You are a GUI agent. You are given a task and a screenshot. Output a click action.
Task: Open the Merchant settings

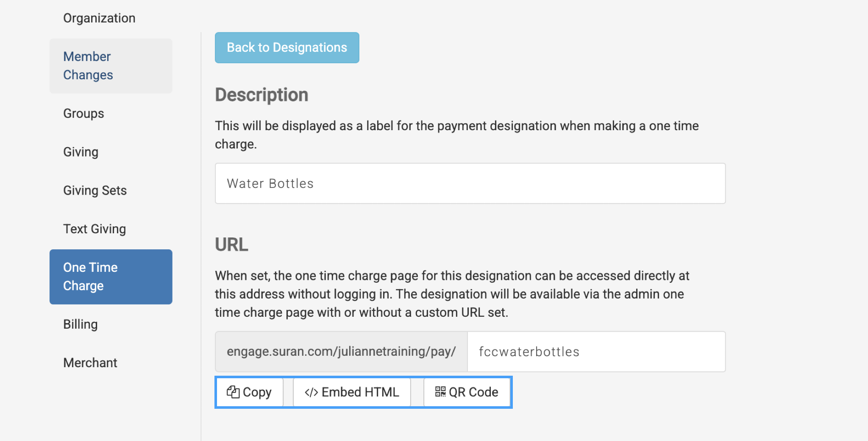90,363
